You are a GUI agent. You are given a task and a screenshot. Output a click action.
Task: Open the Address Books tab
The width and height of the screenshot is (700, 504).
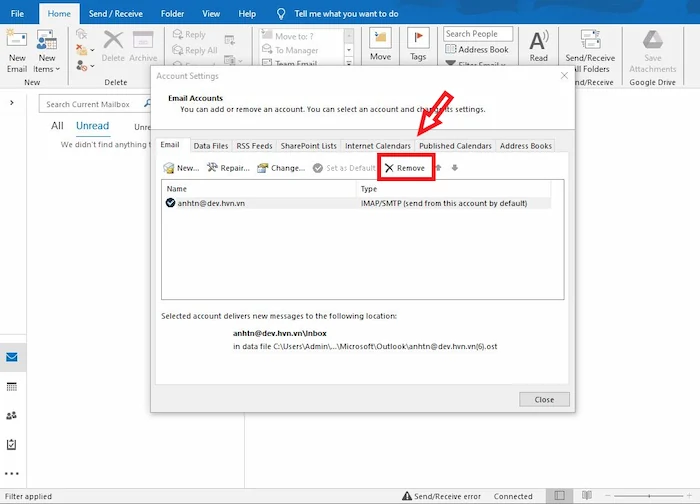coord(525,146)
